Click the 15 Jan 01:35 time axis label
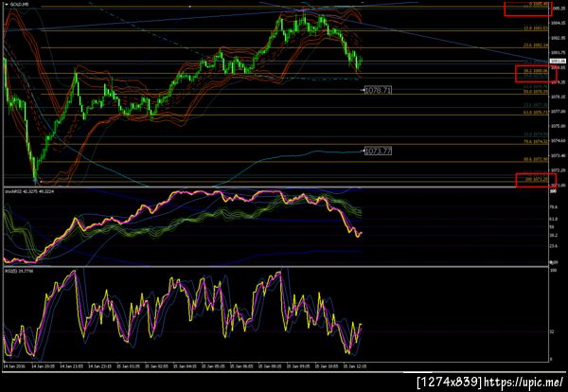This screenshot has width=568, height=392. tap(128, 366)
